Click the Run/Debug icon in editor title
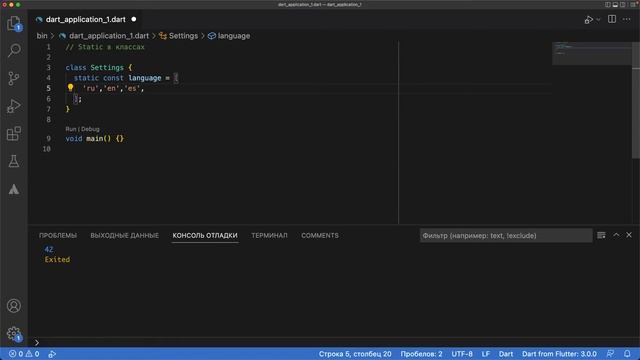Viewport: 640px width, 360px height. pos(589,20)
